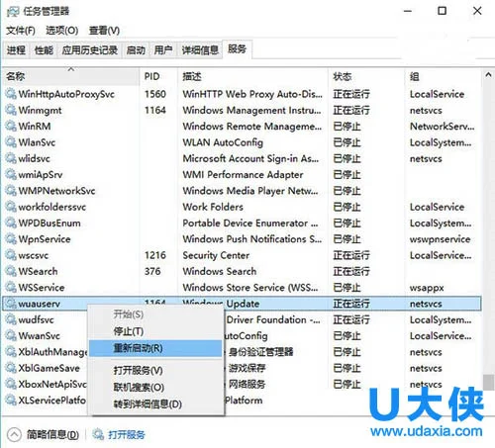Collapse to brief view with 简略信息 arrow
This screenshot has height=448, width=495.
[x=14, y=435]
